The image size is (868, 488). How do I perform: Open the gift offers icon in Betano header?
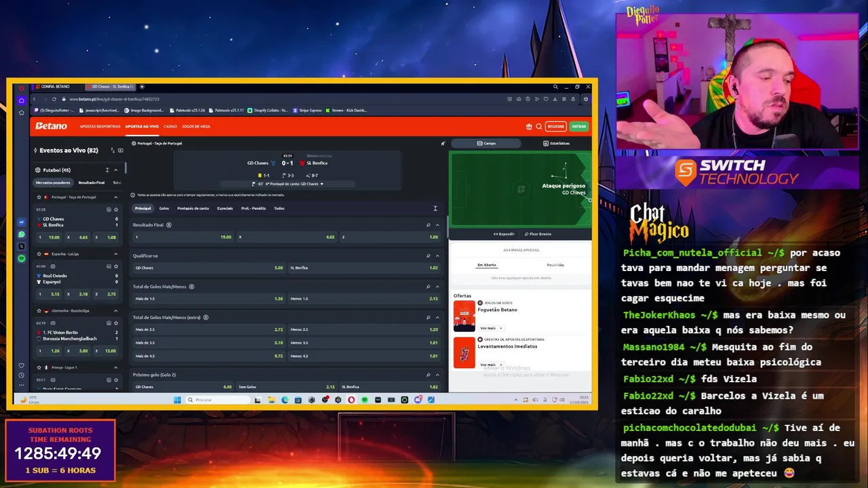(x=529, y=126)
